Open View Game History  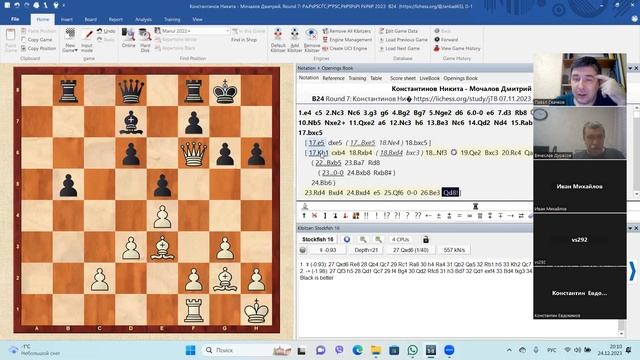tap(457, 48)
